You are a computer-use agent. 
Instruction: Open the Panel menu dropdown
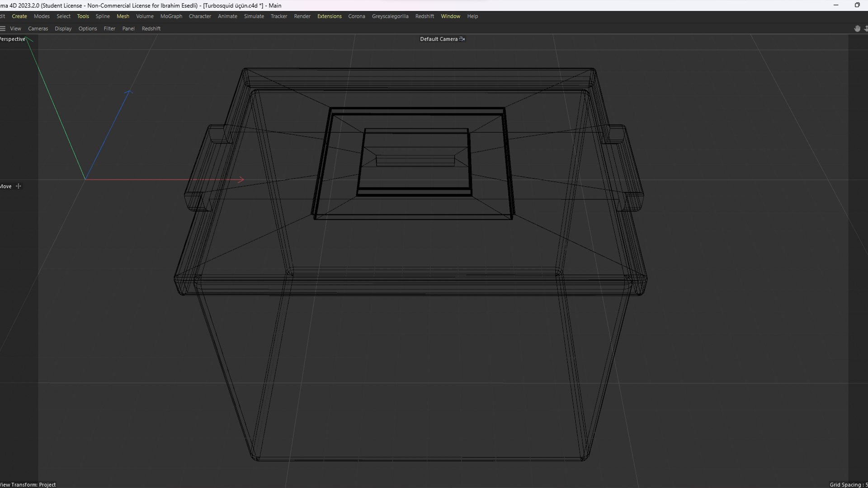[x=127, y=28]
